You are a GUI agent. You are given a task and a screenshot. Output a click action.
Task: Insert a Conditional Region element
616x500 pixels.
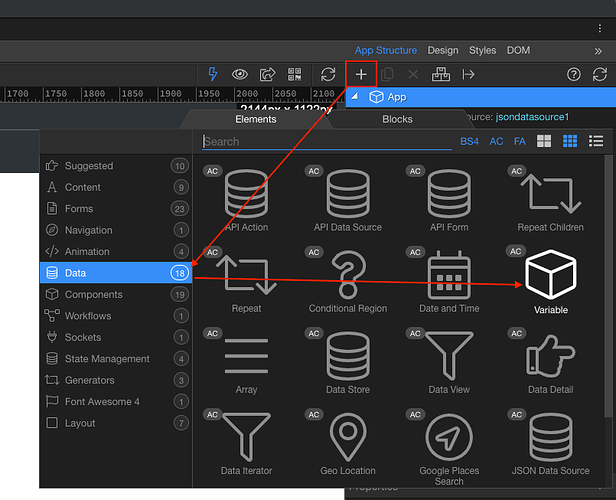(x=348, y=281)
